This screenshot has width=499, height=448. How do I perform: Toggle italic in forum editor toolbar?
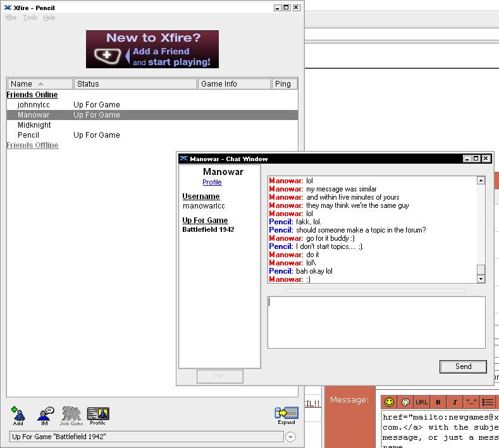click(455, 403)
